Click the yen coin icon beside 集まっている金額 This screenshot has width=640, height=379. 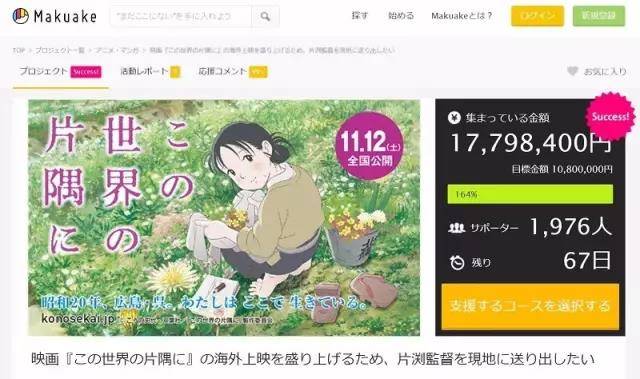454,118
